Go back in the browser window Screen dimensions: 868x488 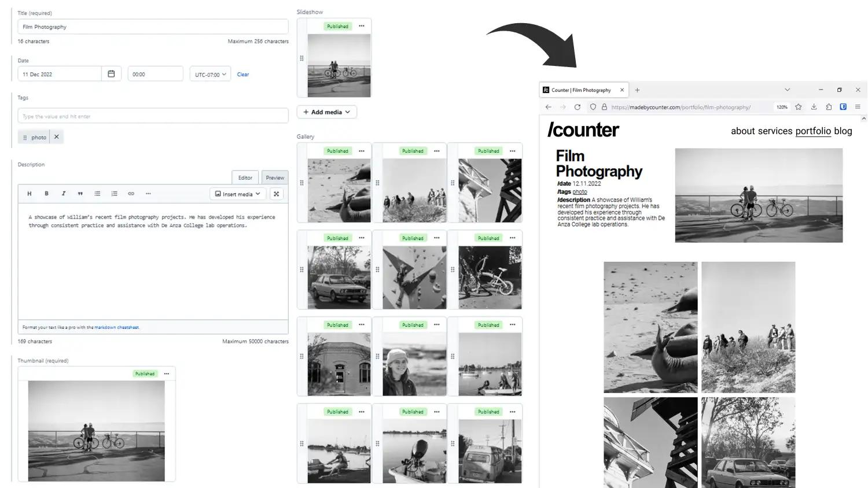548,107
